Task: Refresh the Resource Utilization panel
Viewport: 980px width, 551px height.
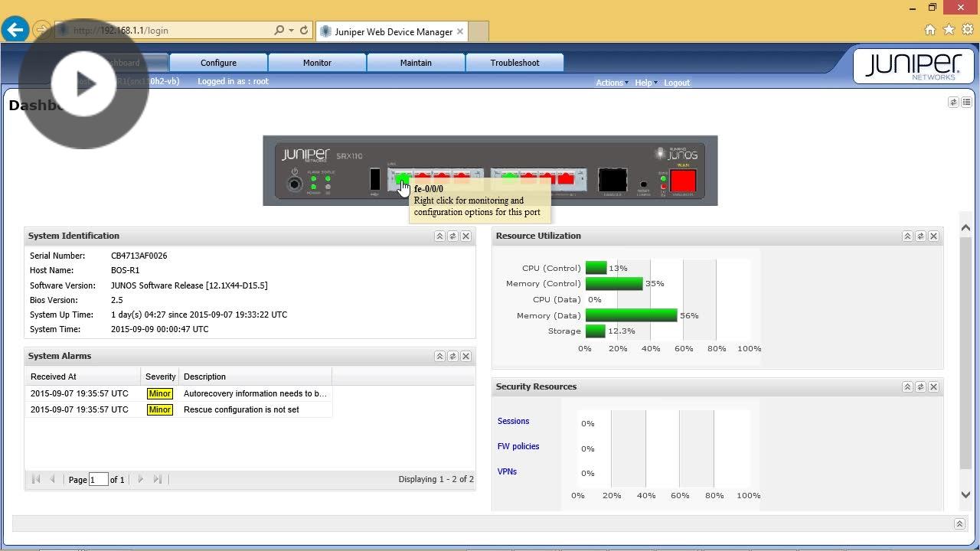Action: [920, 236]
